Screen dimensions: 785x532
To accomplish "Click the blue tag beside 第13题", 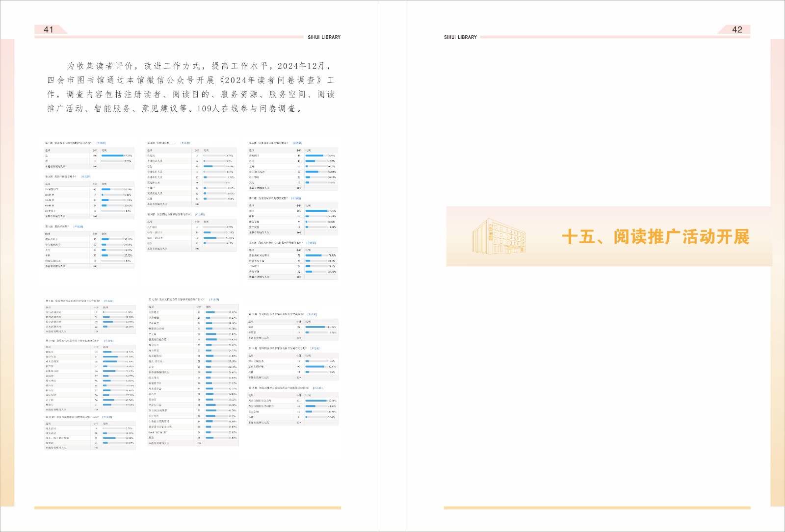I will 313,314.
